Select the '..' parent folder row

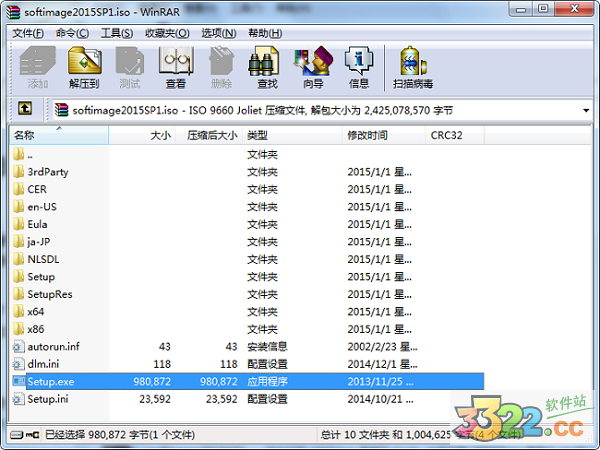247,155
